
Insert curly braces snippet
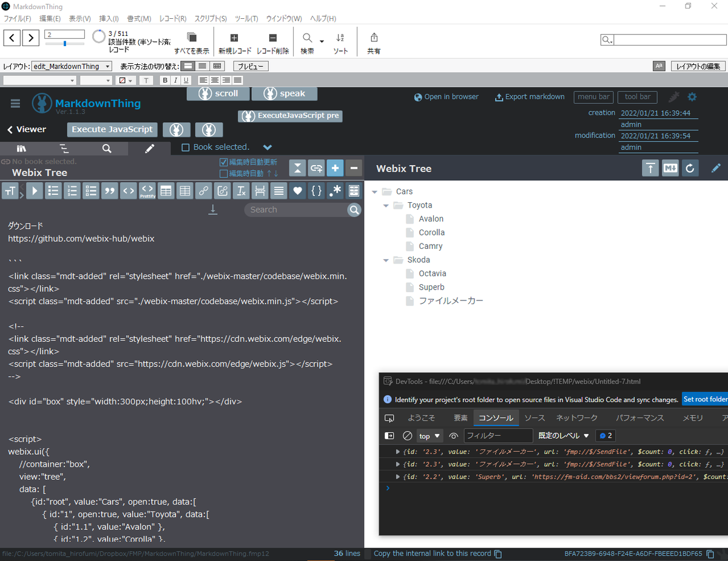[x=316, y=191]
